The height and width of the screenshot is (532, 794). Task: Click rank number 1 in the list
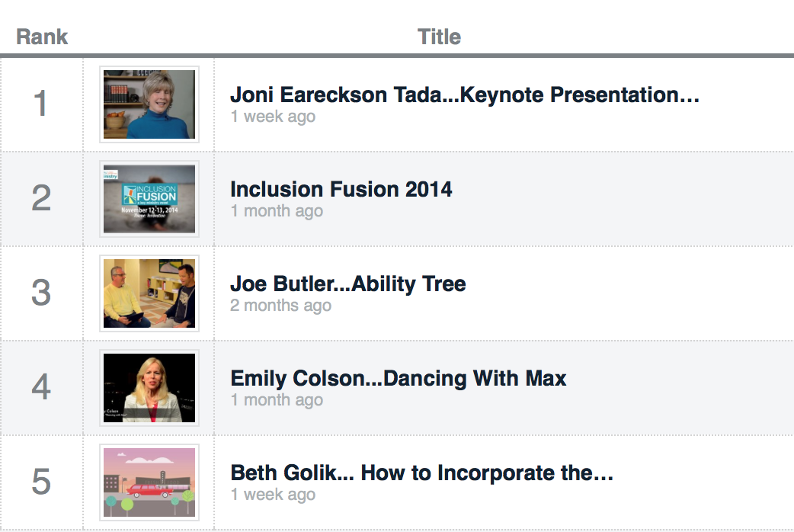point(41,104)
